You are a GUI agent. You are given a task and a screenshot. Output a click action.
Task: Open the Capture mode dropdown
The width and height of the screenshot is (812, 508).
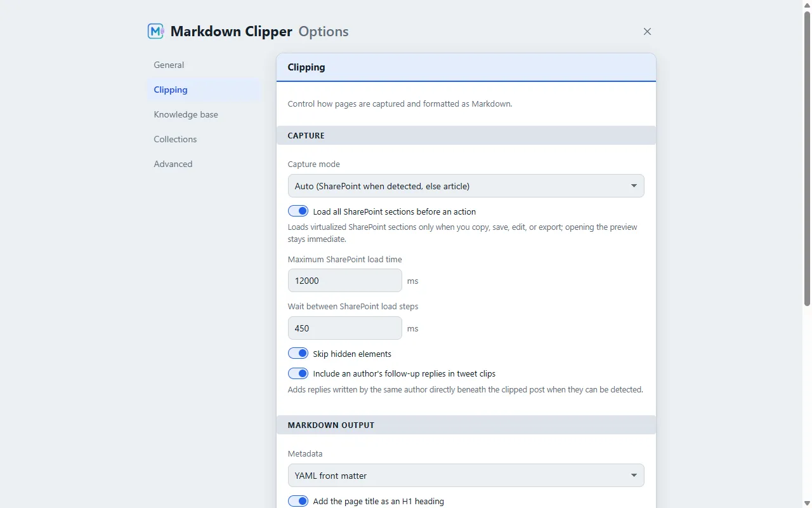pos(466,186)
